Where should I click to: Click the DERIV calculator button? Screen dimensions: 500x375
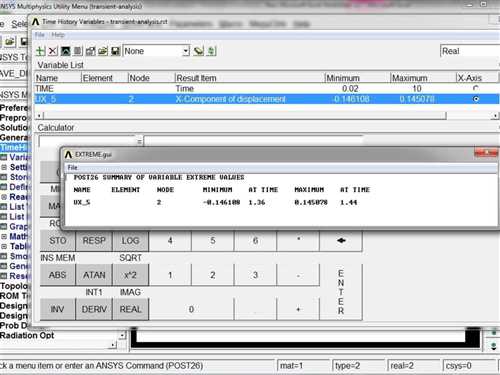(94, 309)
